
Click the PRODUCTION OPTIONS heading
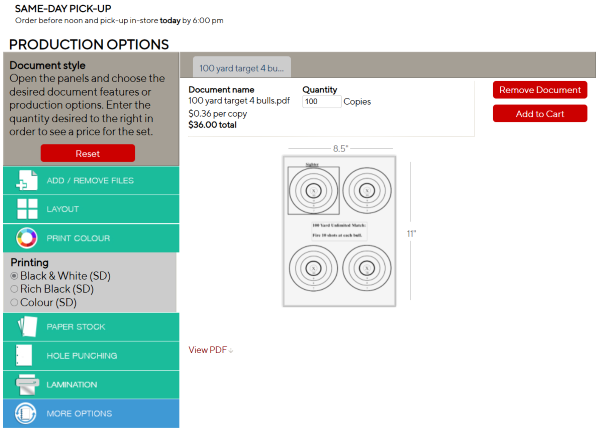(89, 44)
